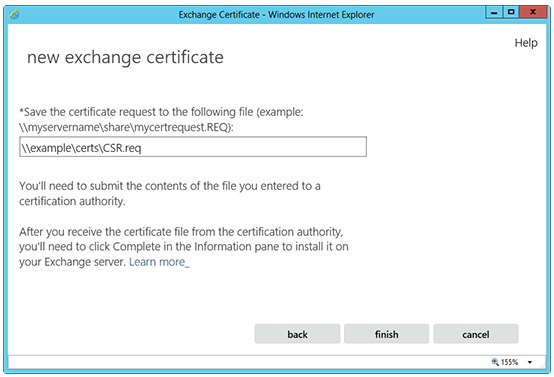
Task: Click the back button
Action: pyautogui.click(x=297, y=334)
